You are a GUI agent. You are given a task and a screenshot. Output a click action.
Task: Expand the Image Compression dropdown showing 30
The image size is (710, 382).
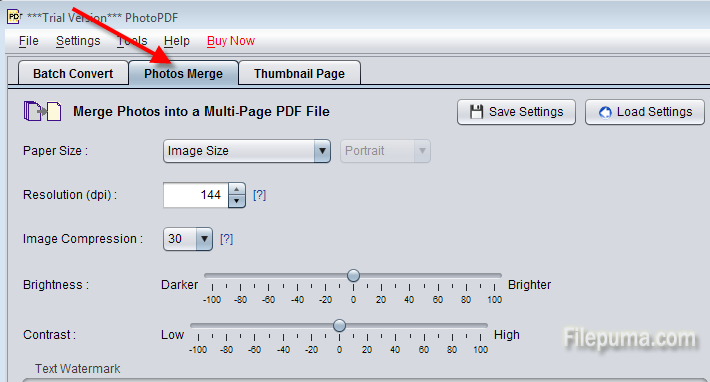point(188,239)
